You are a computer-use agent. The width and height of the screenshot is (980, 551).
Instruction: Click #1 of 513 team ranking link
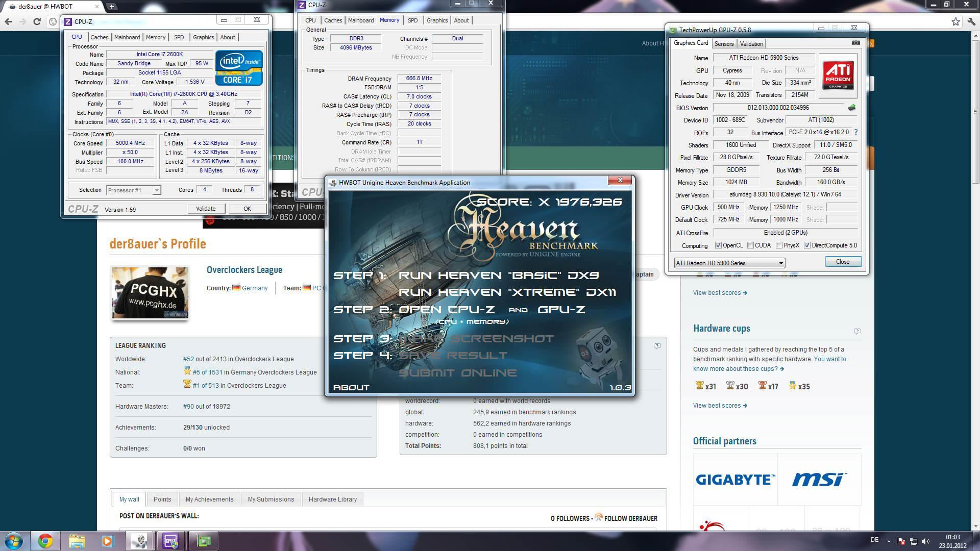(x=205, y=386)
